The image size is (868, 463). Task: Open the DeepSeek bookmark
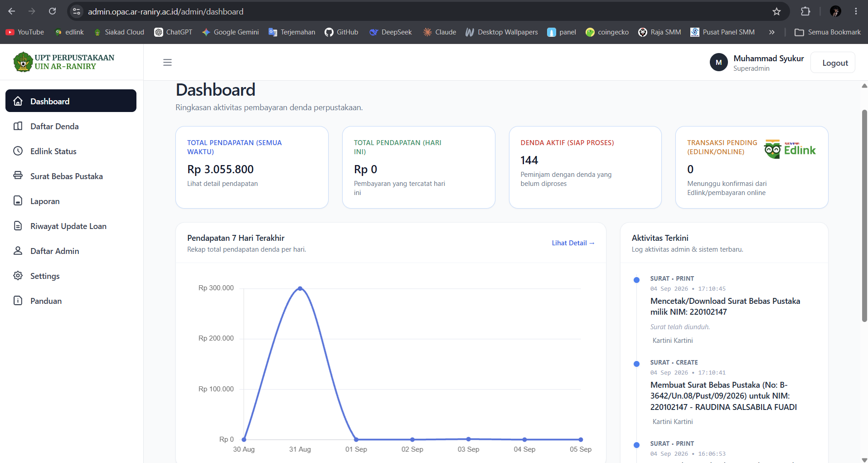click(x=390, y=32)
